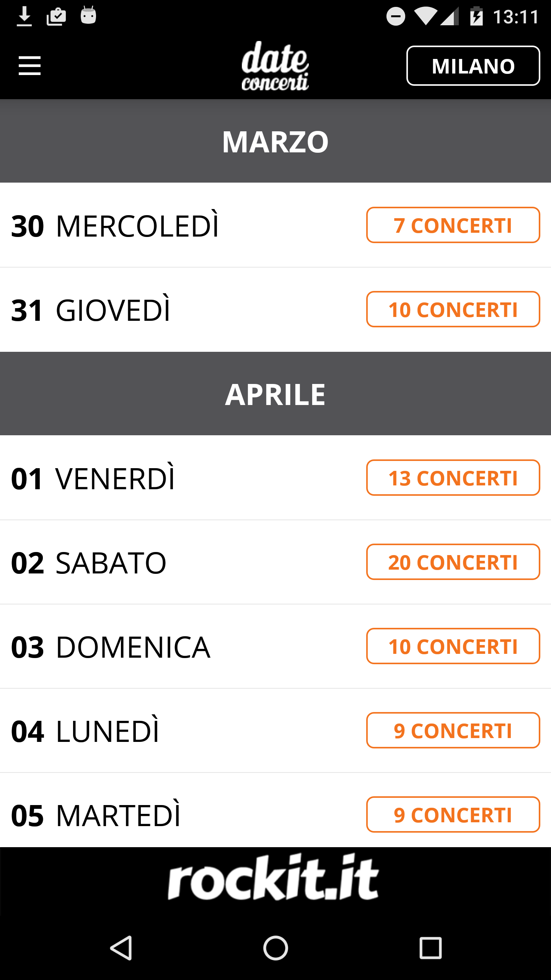The height and width of the screenshot is (980, 551).
Task: Tap the battery charging status icon
Action: coord(476,16)
